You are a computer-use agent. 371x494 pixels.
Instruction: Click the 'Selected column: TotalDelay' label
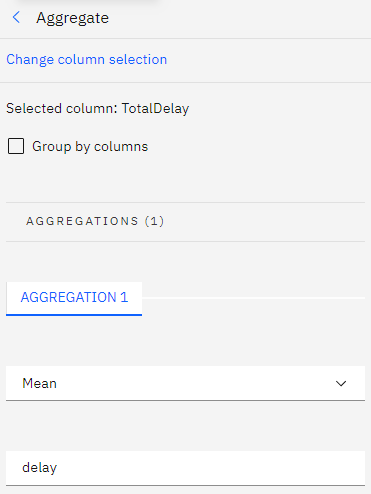(97, 108)
